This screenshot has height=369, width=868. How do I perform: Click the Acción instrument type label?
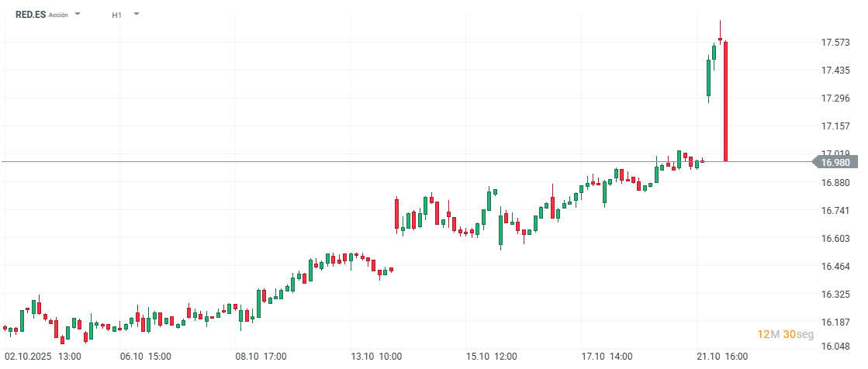tap(58, 15)
